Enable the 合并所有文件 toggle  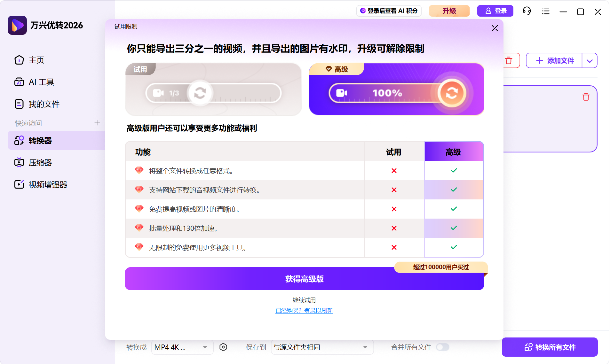coord(443,347)
